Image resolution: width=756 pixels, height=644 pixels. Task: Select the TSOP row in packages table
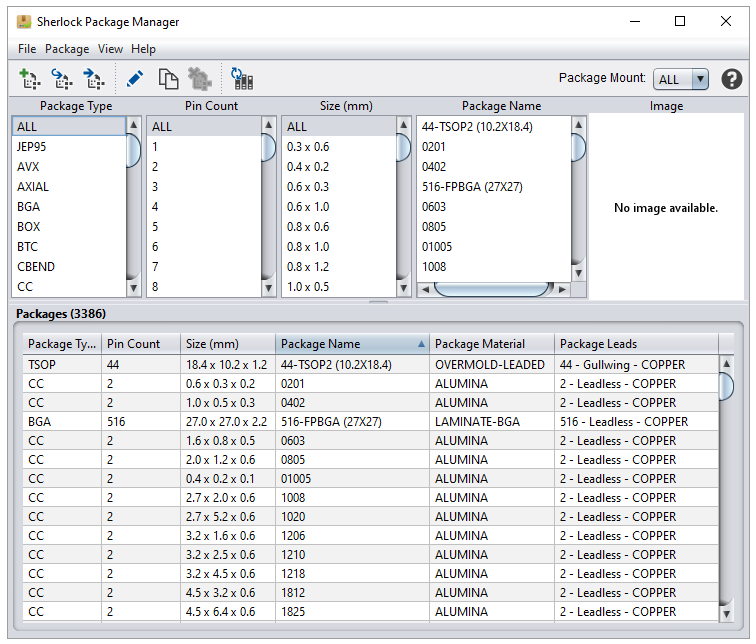pyautogui.click(x=370, y=365)
